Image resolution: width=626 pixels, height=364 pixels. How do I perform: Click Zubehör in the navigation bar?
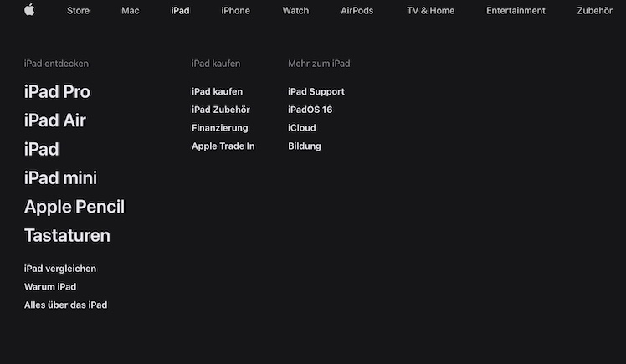594,11
